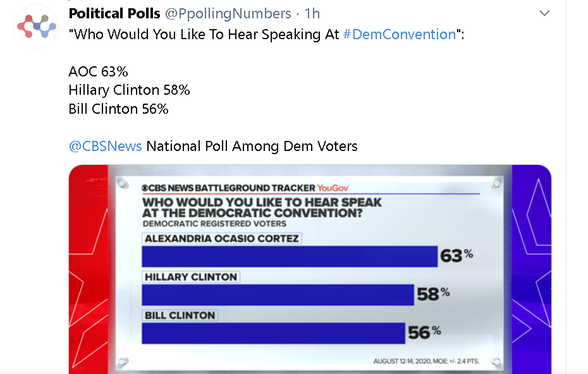Expand the tweet options chevron menu

point(544,13)
